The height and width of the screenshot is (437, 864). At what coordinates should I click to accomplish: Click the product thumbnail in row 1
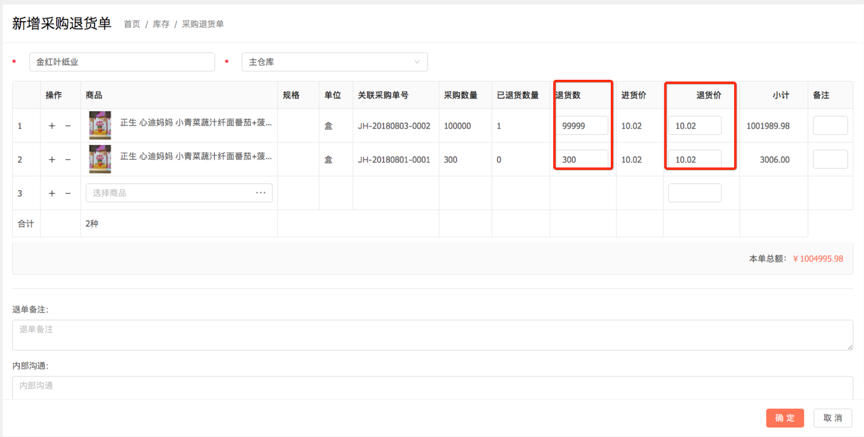tap(100, 125)
